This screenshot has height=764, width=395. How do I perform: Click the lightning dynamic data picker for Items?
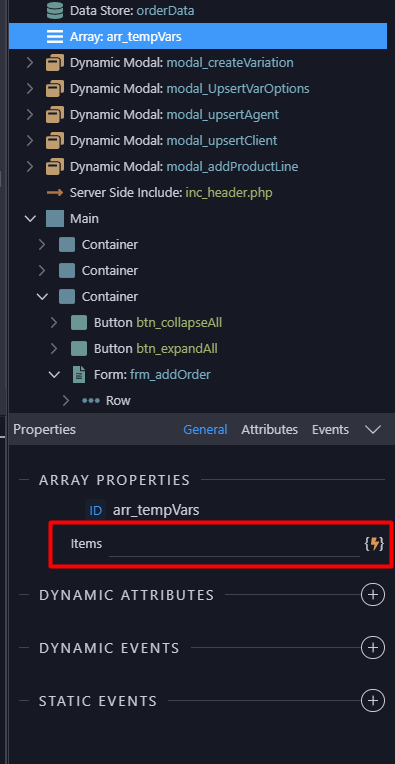point(374,544)
